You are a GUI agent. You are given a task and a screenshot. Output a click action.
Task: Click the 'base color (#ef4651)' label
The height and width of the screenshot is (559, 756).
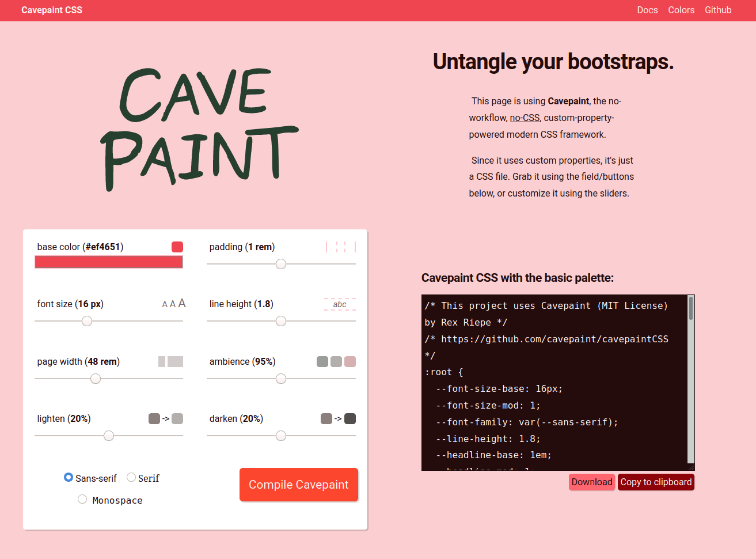point(80,247)
